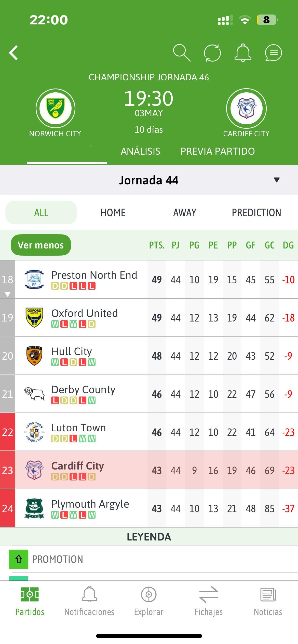The height and width of the screenshot is (644, 298).
Task: Tap the refresh arrows icon
Action: (x=212, y=53)
